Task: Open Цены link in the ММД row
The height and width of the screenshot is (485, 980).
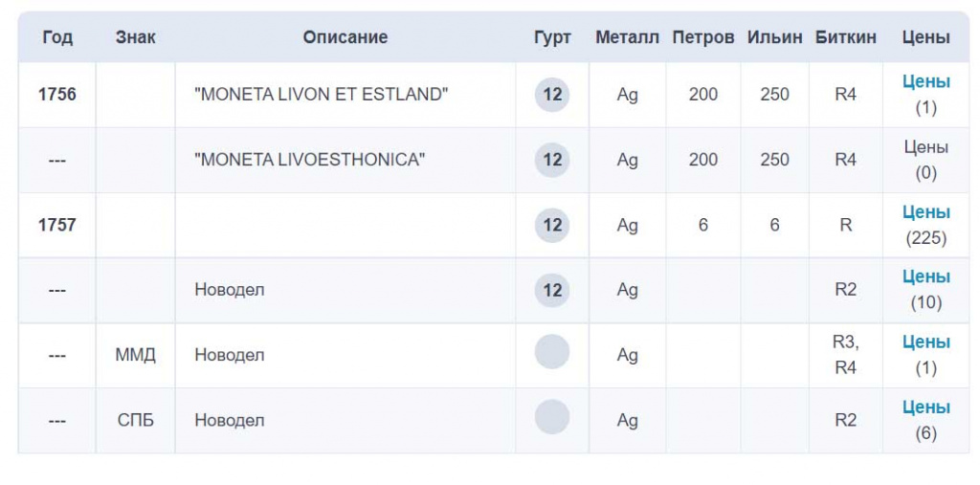Action: click(x=925, y=342)
